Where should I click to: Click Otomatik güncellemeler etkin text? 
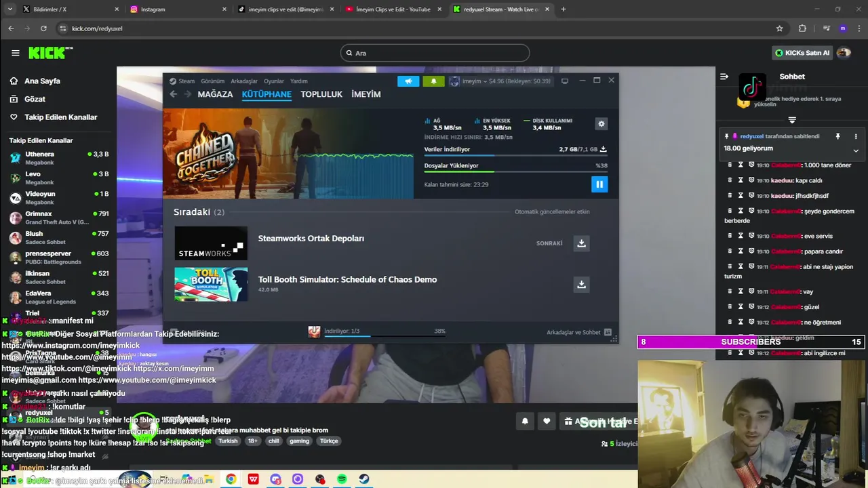point(552,211)
